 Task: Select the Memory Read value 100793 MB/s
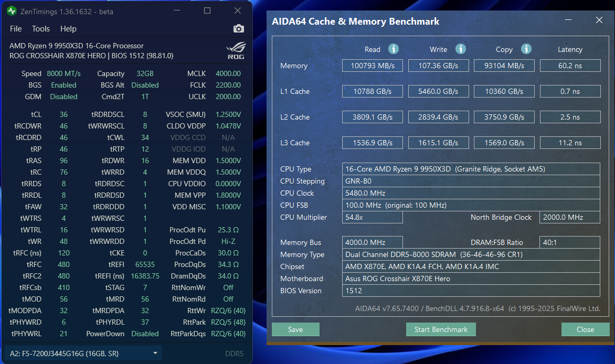[x=373, y=66]
